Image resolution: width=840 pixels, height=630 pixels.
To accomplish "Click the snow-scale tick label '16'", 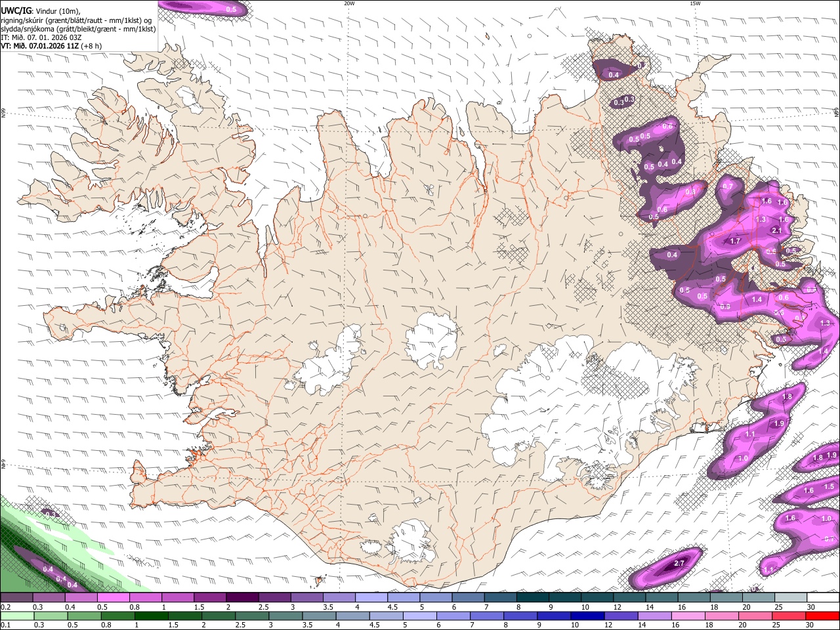I will pyautogui.click(x=682, y=607).
